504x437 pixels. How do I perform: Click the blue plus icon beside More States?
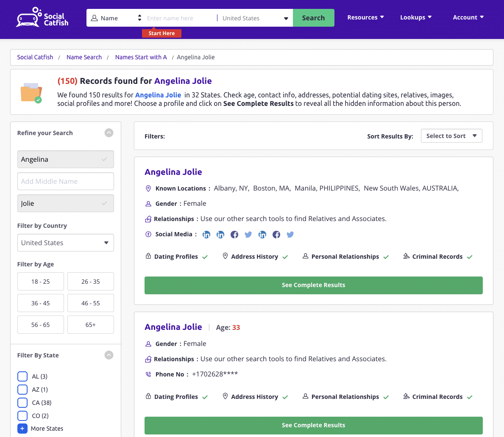(22, 429)
